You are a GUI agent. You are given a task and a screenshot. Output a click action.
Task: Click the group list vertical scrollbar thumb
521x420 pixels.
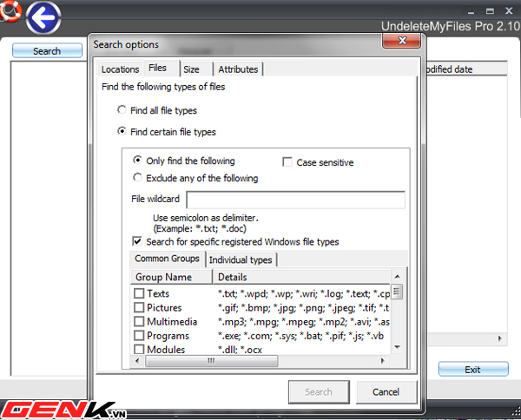tap(397, 292)
